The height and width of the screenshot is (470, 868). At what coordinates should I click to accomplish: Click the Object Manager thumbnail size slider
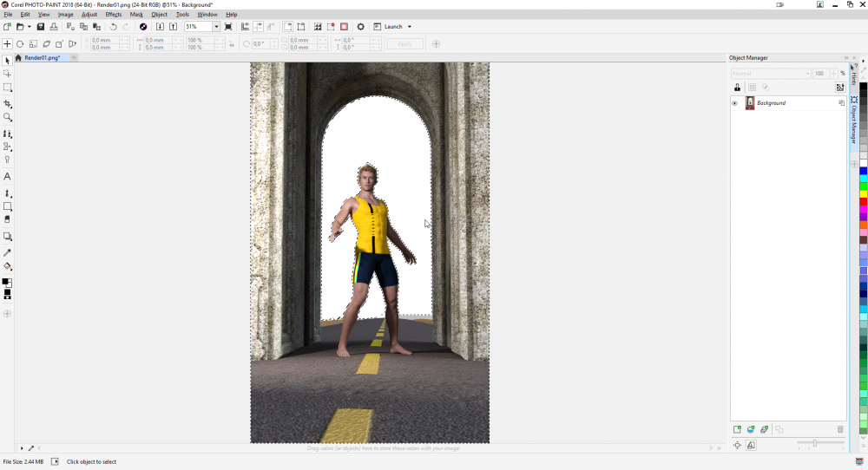[814, 443]
